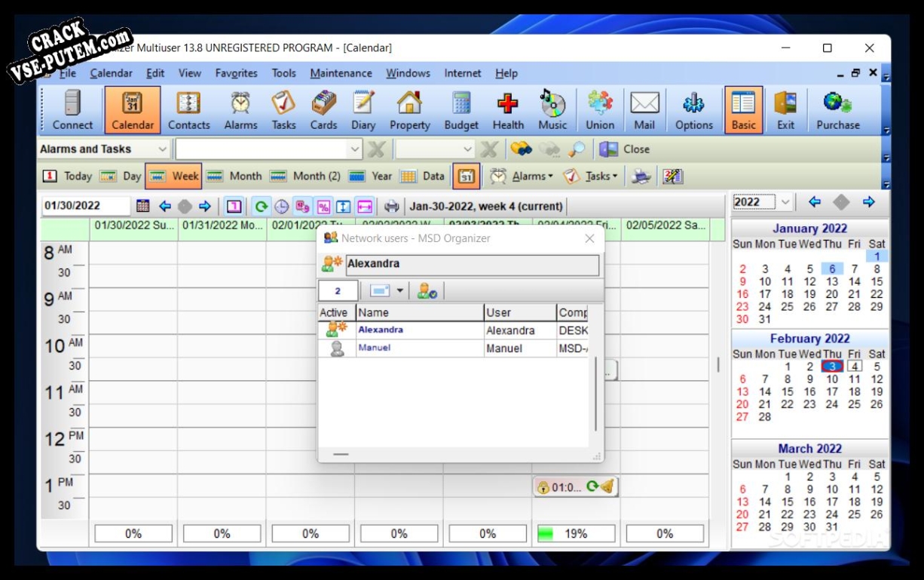Toggle the Calendar module button

coord(133,110)
